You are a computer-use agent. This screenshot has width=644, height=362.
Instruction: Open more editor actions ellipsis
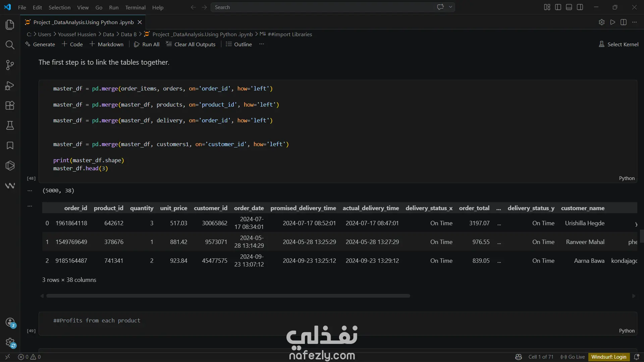(x=634, y=22)
